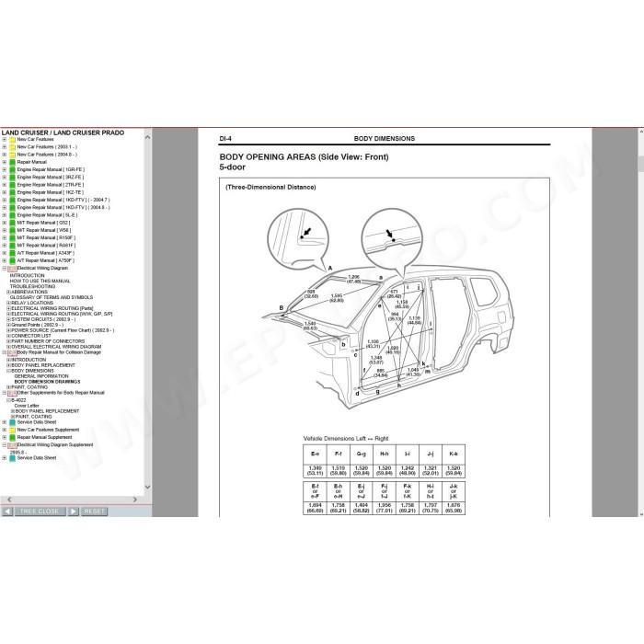
Task: Click the OVERALL ELECTRICAL WIRING DIAGRAM label
Action: click(56, 347)
